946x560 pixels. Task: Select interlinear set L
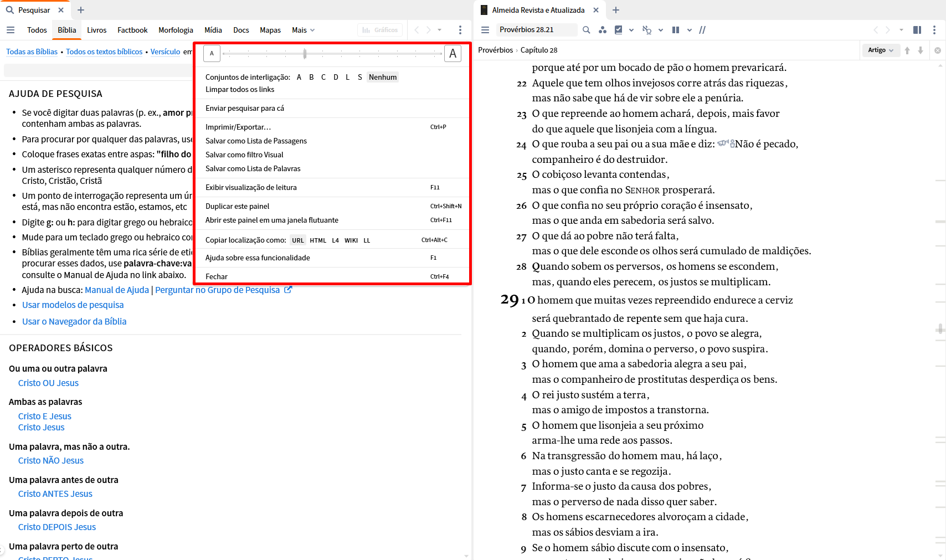pos(348,77)
